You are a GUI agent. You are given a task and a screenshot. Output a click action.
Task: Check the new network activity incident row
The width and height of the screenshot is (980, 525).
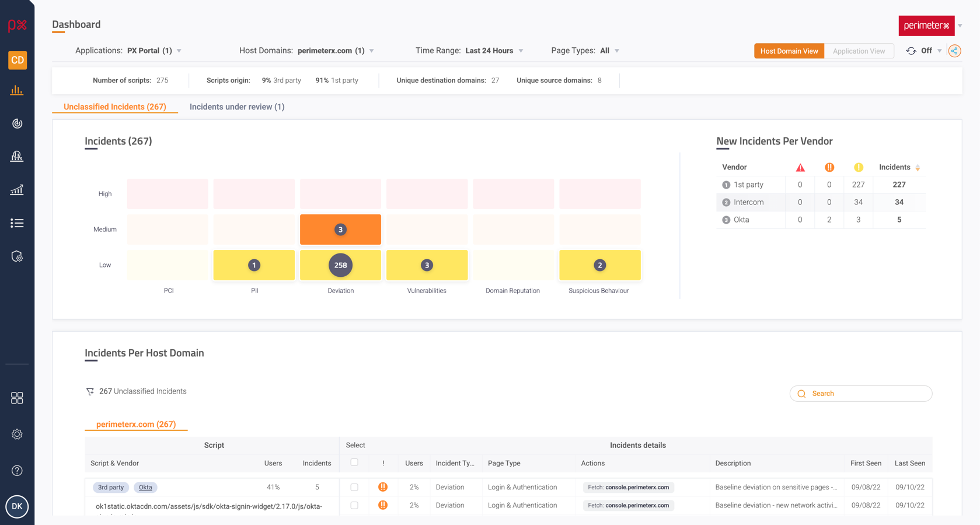354,505
